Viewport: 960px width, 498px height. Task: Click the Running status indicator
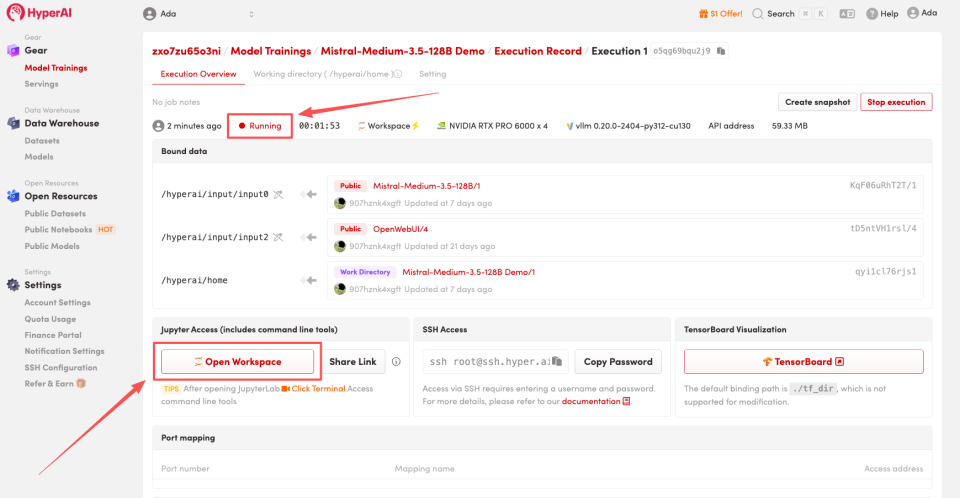[260, 126]
